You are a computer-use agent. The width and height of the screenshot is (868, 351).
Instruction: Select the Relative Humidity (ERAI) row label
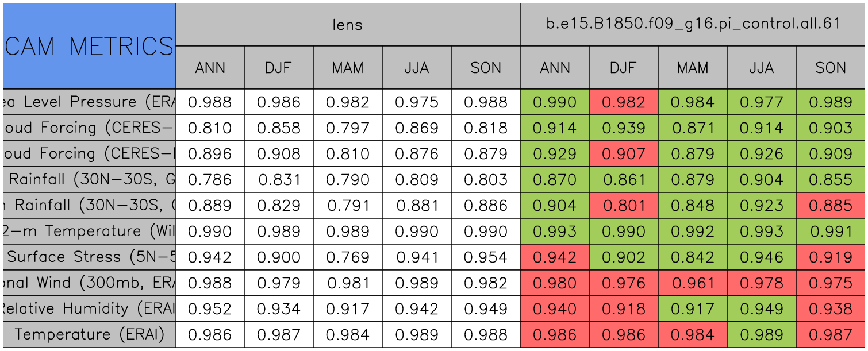pos(89,309)
